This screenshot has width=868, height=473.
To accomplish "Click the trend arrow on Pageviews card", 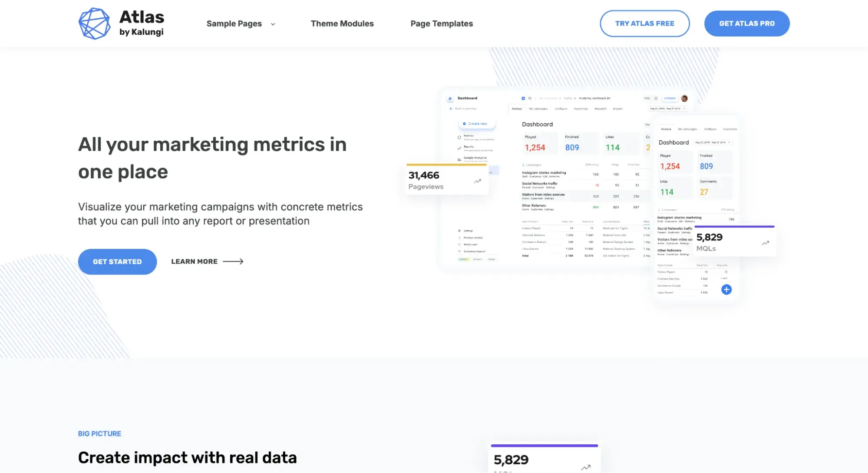I will point(477,181).
